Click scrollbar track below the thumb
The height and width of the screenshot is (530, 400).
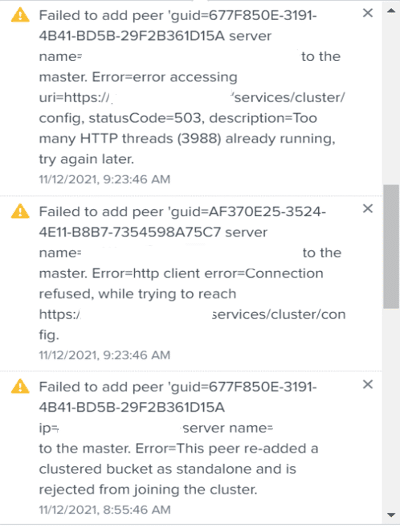pos(391,407)
